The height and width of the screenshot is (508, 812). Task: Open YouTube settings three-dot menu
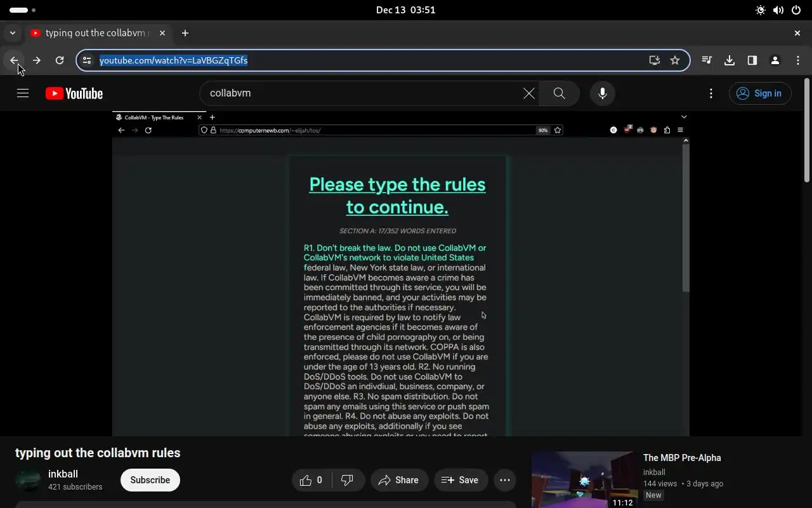pos(711,93)
